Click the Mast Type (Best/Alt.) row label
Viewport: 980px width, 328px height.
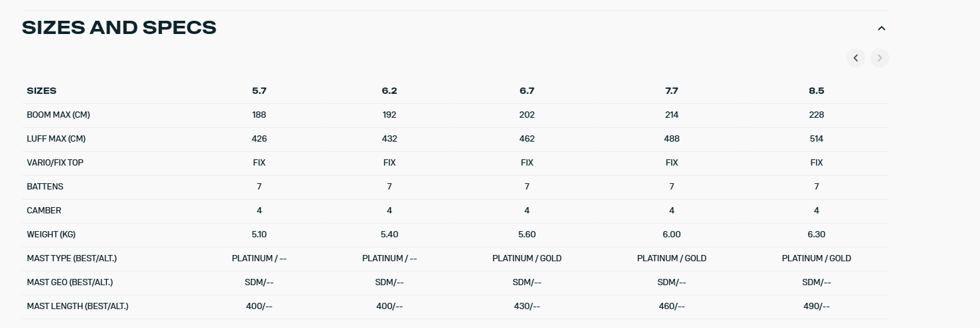[x=72, y=258]
